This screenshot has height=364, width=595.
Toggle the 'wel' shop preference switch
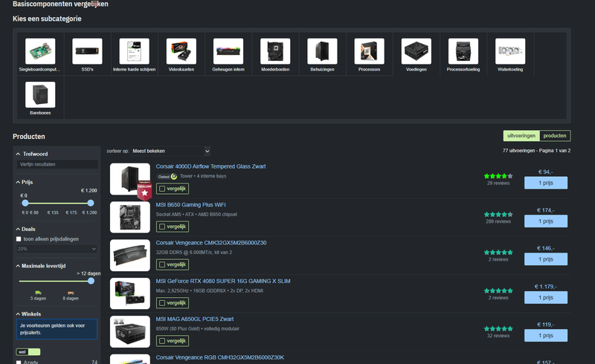[28, 352]
